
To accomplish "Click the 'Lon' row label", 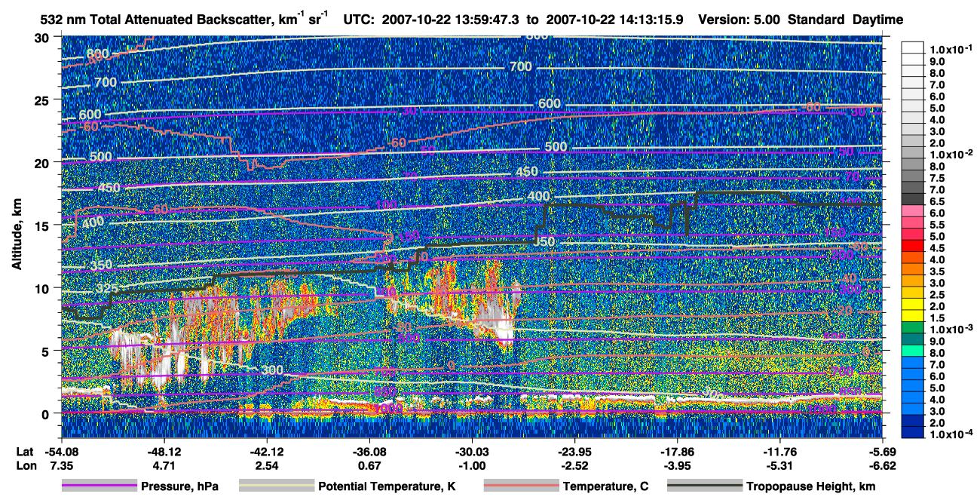I will click(26, 466).
